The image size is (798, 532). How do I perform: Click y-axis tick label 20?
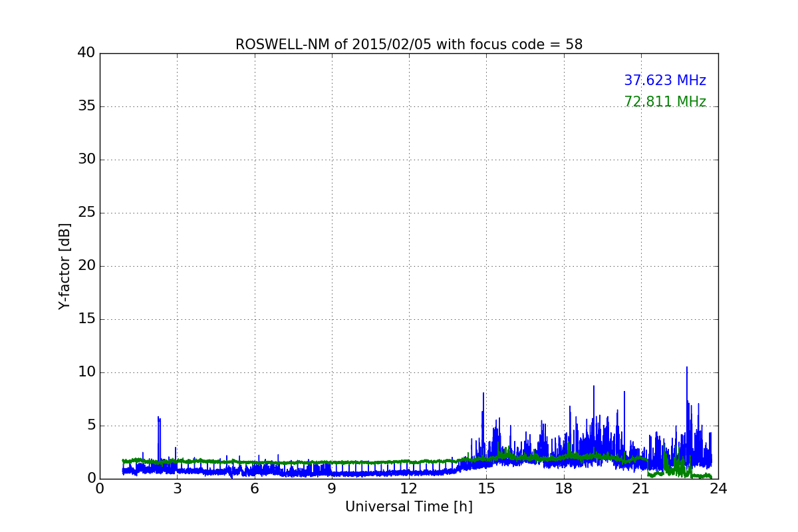[86, 265]
